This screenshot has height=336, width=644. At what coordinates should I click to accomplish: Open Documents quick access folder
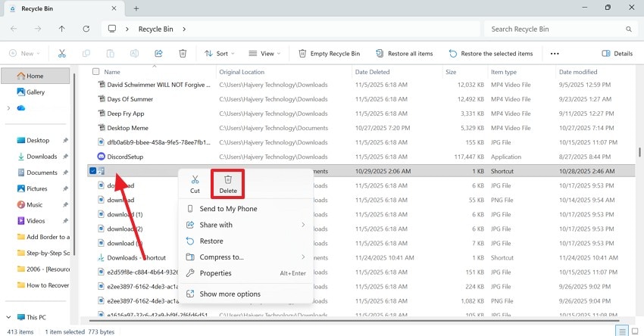coord(42,173)
